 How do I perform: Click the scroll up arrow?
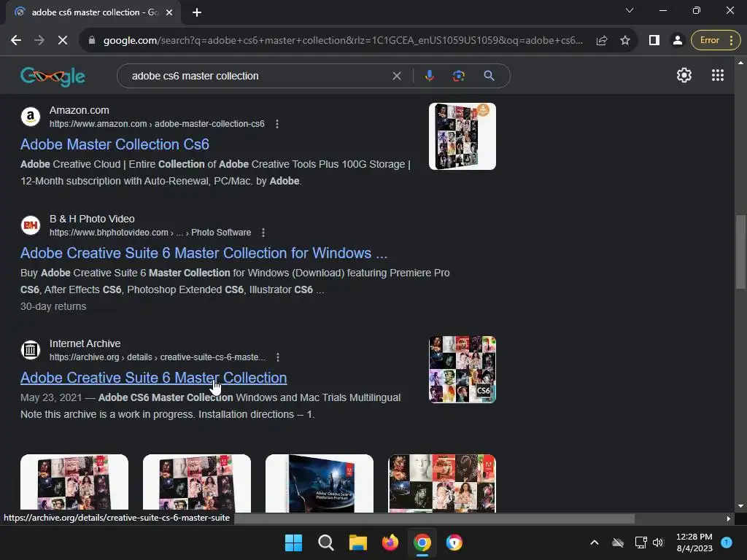click(740, 63)
